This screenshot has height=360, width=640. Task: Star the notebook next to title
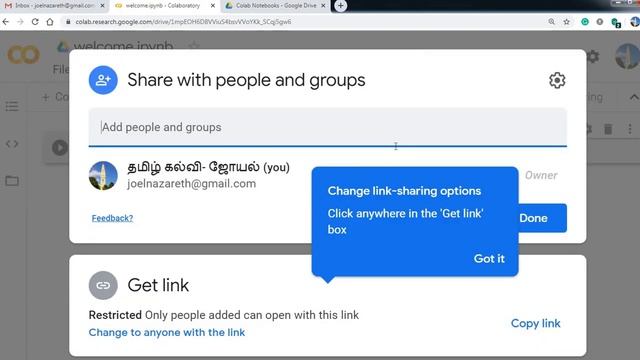tap(194, 46)
